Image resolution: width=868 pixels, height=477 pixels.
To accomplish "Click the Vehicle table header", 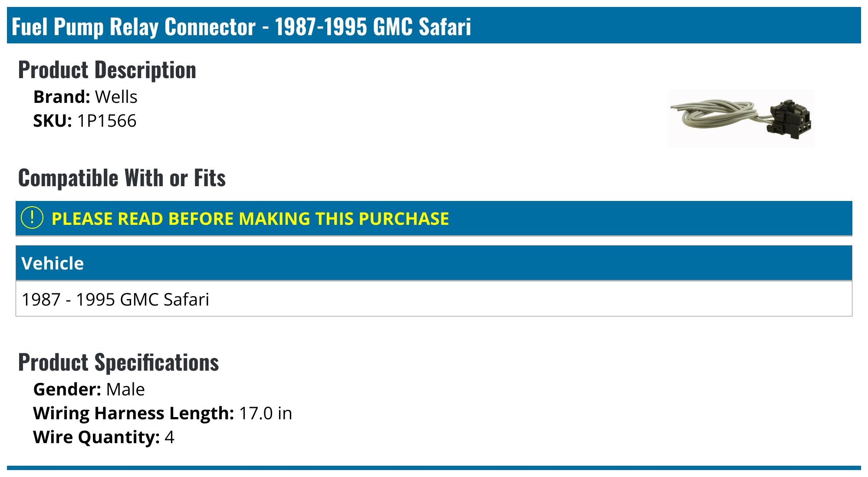I will click(x=434, y=263).
